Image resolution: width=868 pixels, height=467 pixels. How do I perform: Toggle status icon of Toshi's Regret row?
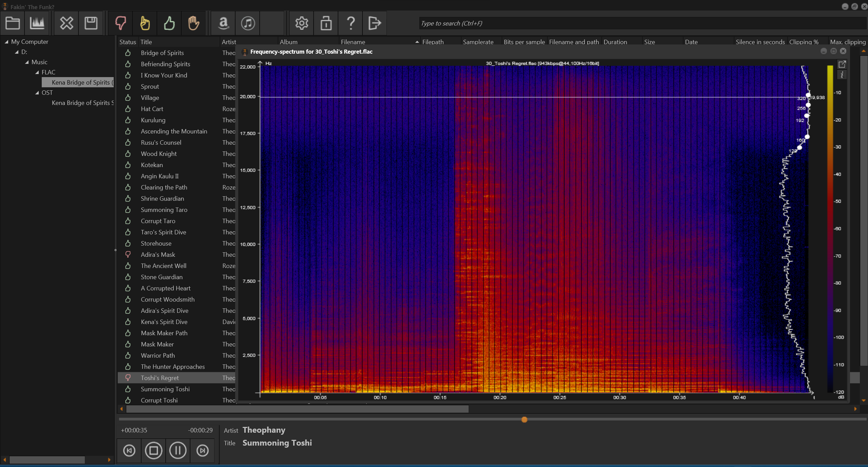click(128, 378)
